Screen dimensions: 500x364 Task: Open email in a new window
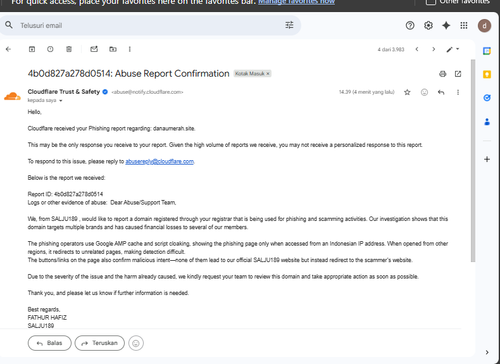click(458, 74)
